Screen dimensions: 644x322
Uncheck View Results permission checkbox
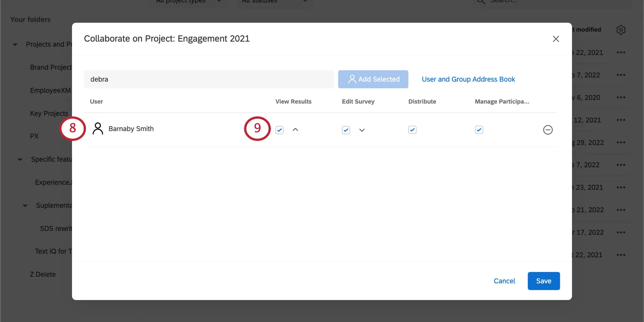[x=280, y=130]
